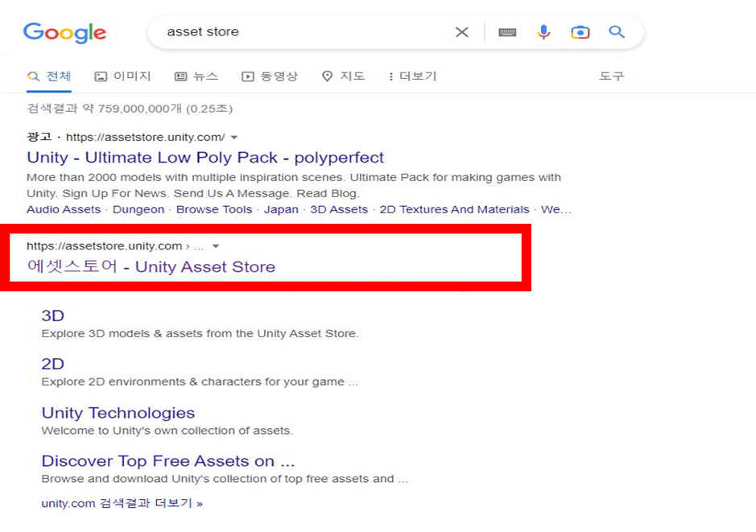The width and height of the screenshot is (756, 532).
Task: Click the ad URL https://assetstore.unity.com/
Action: (145, 138)
